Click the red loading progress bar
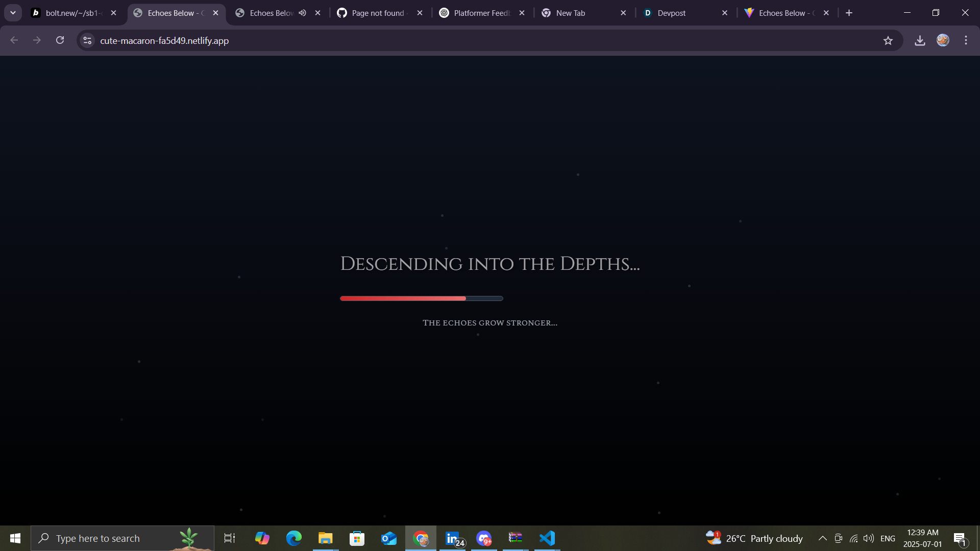This screenshot has height=551, width=980. tap(403, 298)
